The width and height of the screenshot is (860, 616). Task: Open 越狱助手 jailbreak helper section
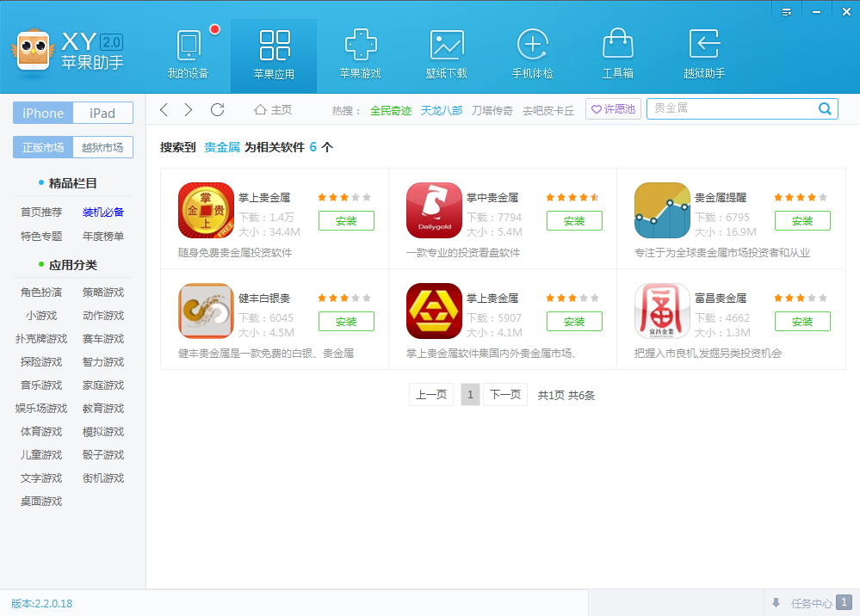pyautogui.click(x=704, y=55)
